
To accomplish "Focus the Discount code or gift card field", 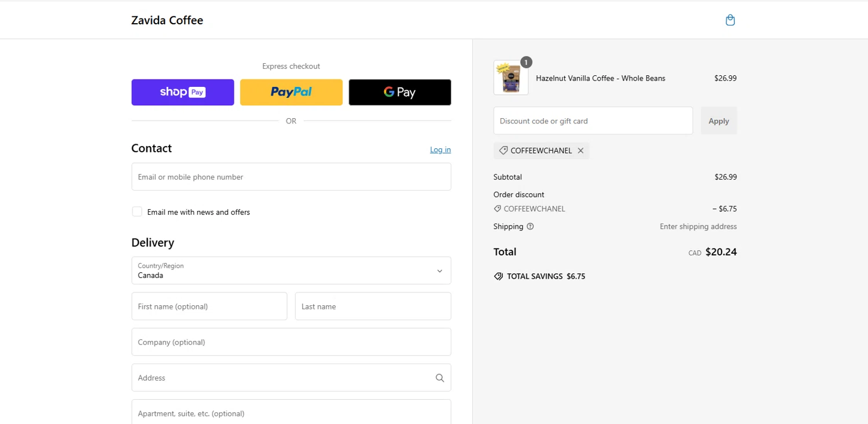I will tap(593, 120).
